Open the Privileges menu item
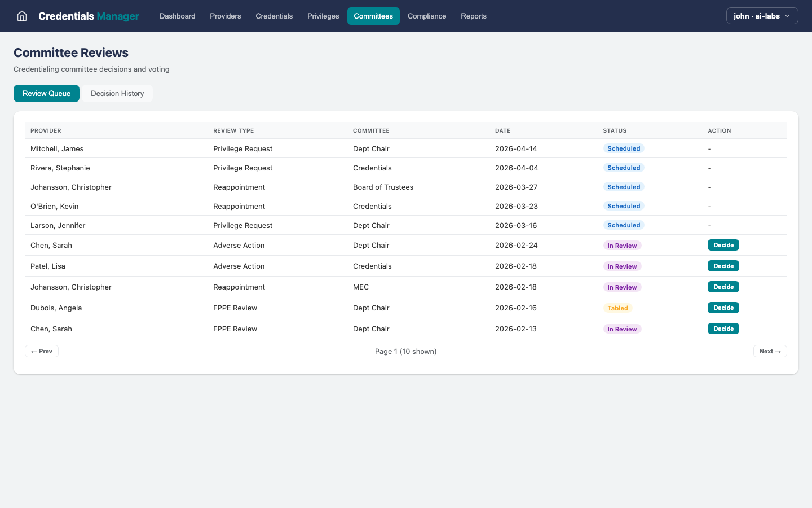This screenshot has width=812, height=508. point(323,16)
